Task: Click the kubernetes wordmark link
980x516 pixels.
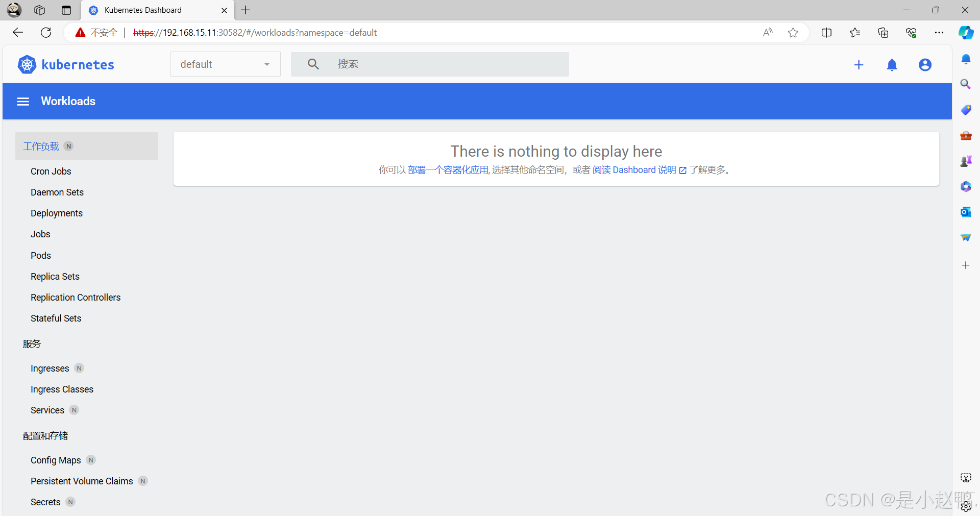Action: coord(78,65)
